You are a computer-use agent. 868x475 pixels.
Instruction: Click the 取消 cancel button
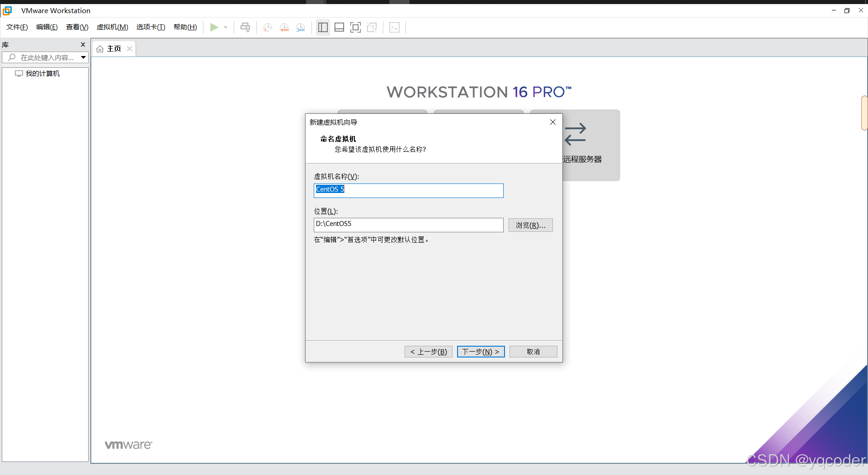(x=533, y=352)
